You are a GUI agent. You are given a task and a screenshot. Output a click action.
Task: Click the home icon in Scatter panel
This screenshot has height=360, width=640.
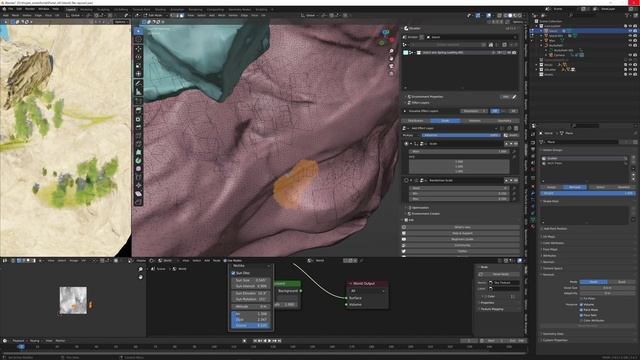point(491,44)
